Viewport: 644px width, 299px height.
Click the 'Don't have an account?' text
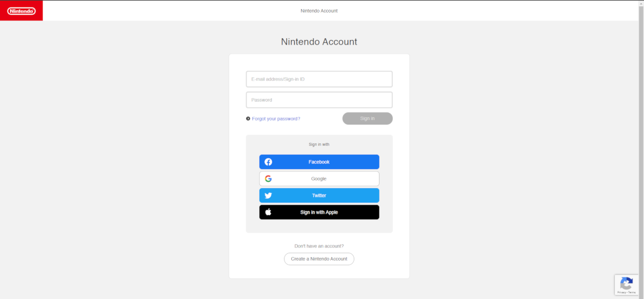pos(319,246)
